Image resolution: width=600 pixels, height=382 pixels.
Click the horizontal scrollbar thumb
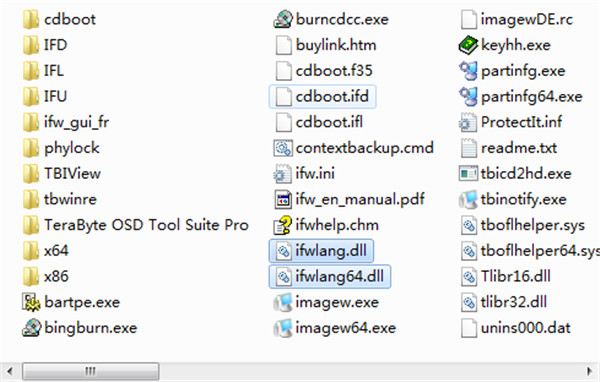(x=91, y=371)
